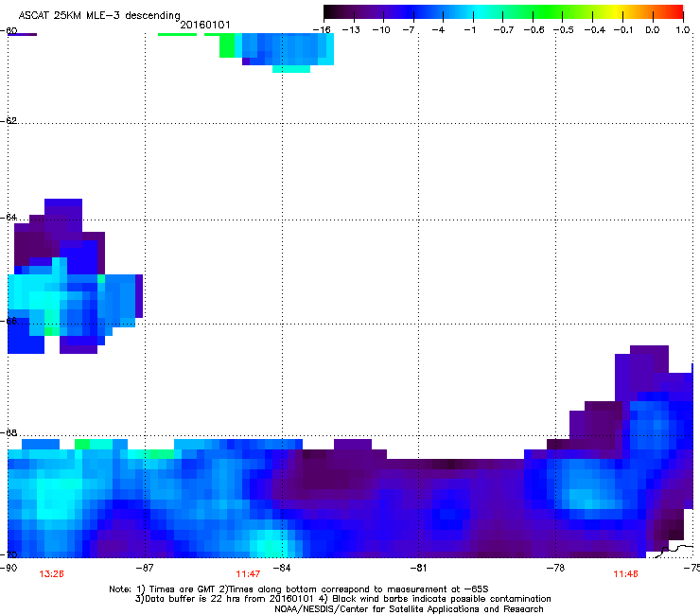Click the -0.1 color scale label
Image resolution: width=700 pixels, height=615 pixels.
pyautogui.click(x=623, y=30)
